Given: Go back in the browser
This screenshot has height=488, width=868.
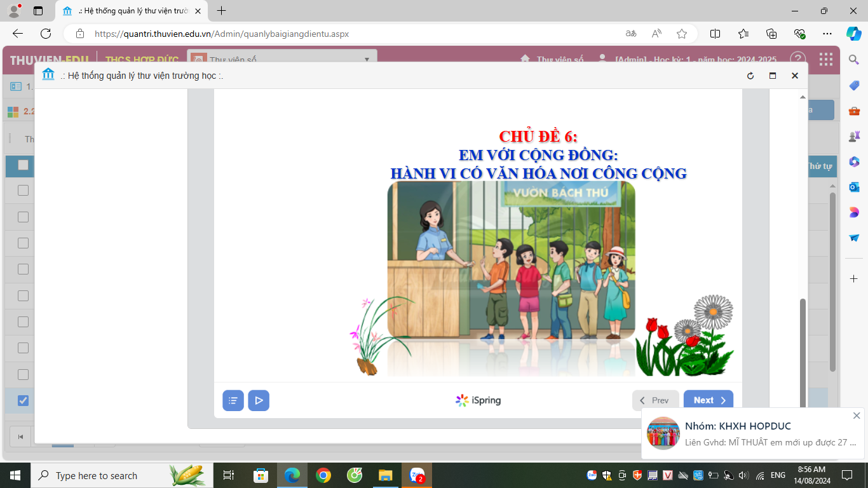Looking at the screenshot, I should (18, 34).
